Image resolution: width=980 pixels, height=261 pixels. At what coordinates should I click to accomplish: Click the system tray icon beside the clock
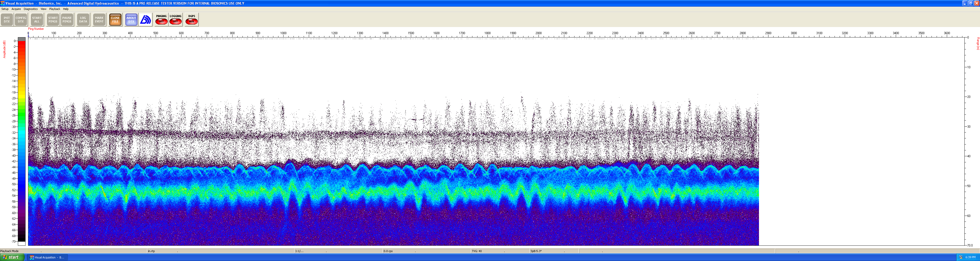pos(961,257)
